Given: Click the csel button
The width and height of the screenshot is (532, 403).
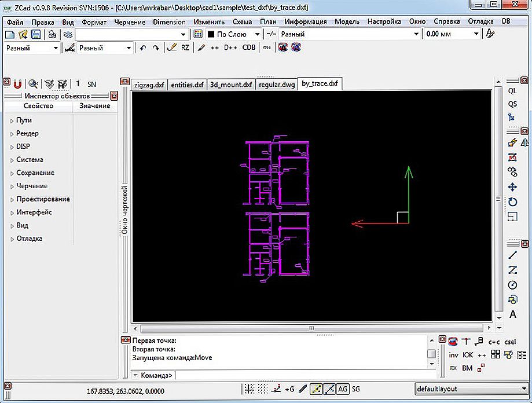Looking at the screenshot, I should click(510, 342).
